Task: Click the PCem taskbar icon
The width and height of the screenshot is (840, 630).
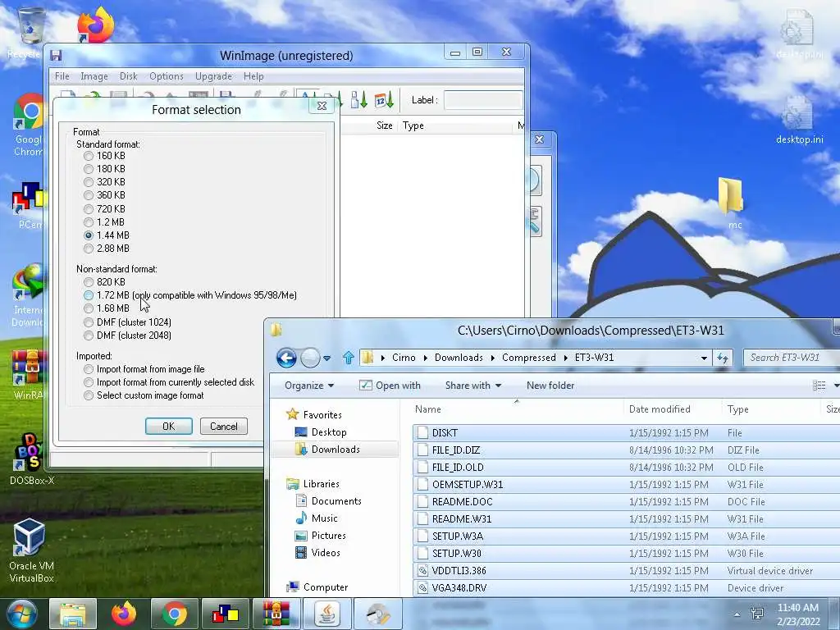Action: 225,614
